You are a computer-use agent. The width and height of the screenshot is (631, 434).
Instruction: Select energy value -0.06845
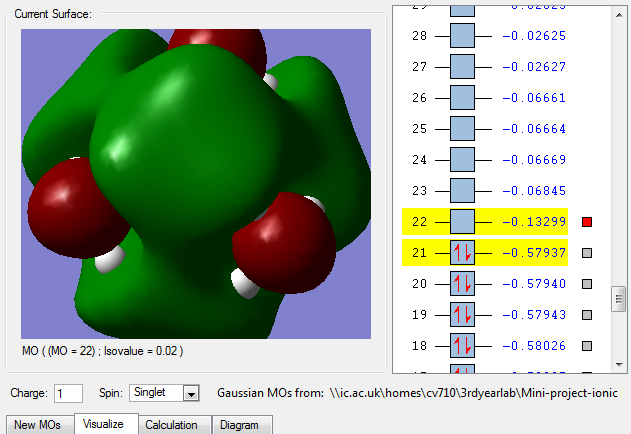click(534, 191)
